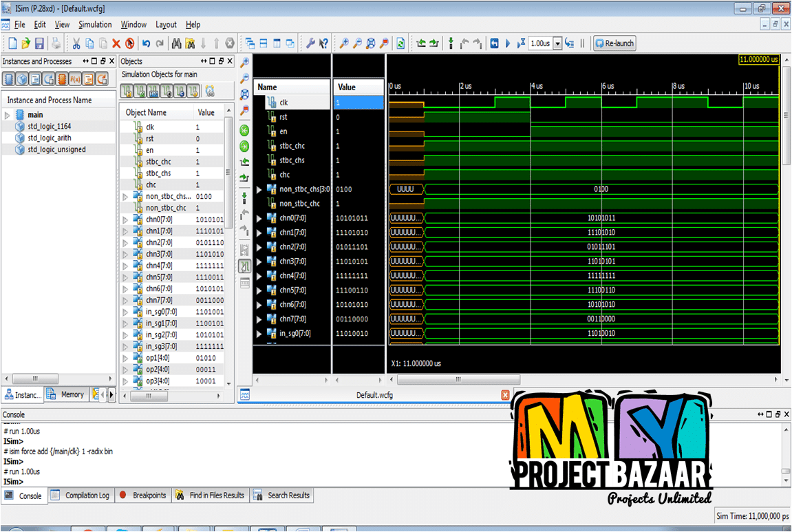Toggle the input ports filter in the Objects panel
792x532 pixels.
pyautogui.click(x=127, y=91)
